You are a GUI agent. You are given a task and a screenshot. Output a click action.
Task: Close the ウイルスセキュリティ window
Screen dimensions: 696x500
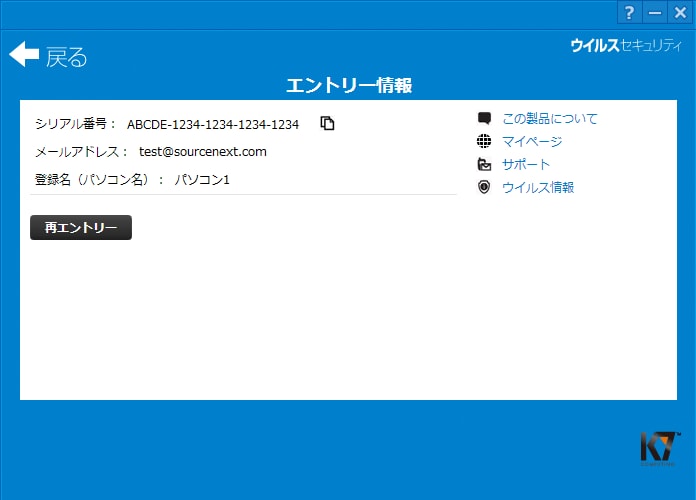680,12
